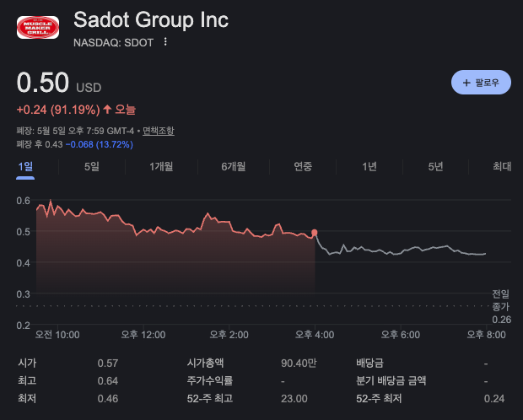Open the three-dot more options menu

tap(165, 42)
